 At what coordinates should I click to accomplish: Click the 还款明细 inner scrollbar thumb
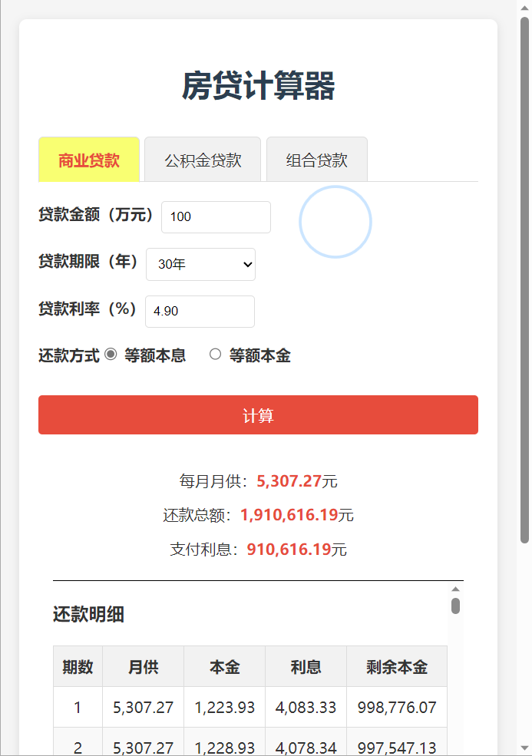click(x=455, y=606)
